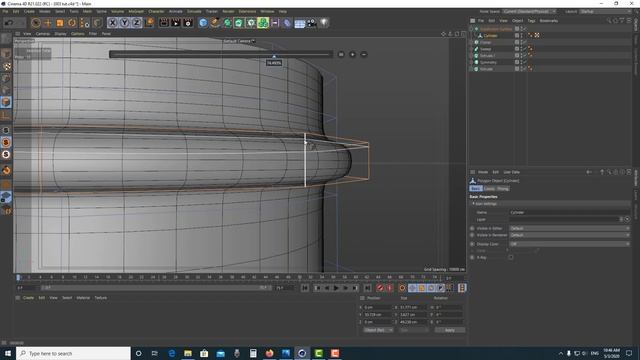
Task: Switch to the Phong tab in Attributes
Action: coord(503,189)
